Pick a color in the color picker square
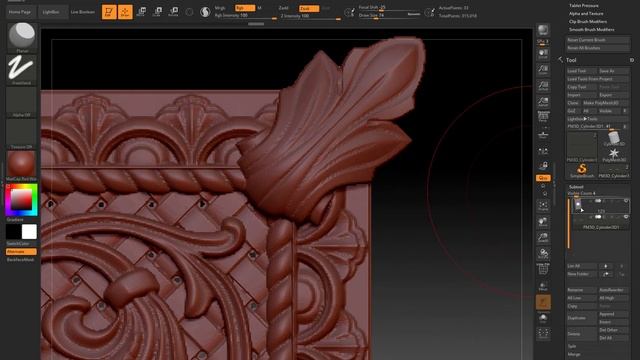The width and height of the screenshot is (640, 360). 21,199
